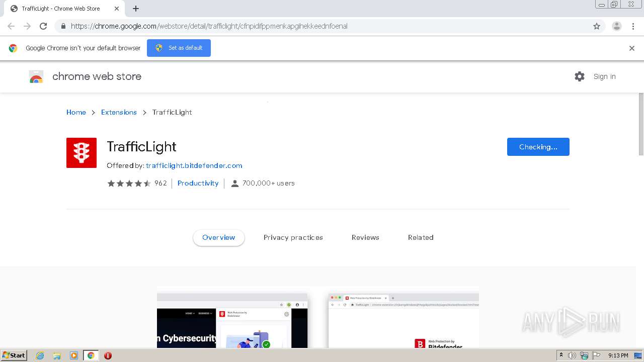Screen dimensions: 644x362
Task: Click the browser forward arrow
Action: pyautogui.click(x=27, y=26)
